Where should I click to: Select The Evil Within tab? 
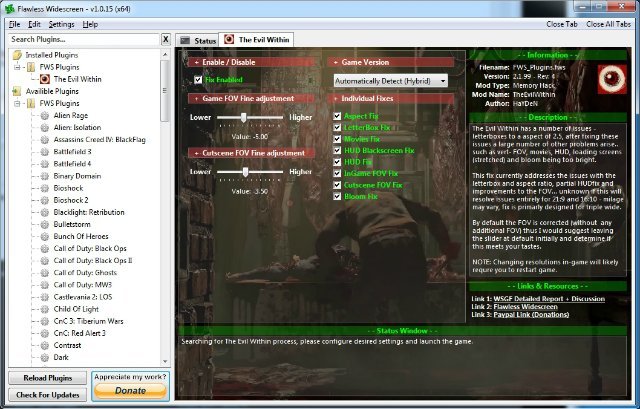(x=256, y=40)
